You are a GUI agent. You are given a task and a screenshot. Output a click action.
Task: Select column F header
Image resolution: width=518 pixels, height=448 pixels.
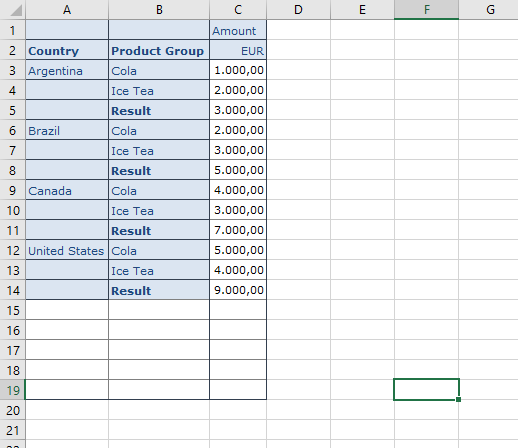[426, 10]
